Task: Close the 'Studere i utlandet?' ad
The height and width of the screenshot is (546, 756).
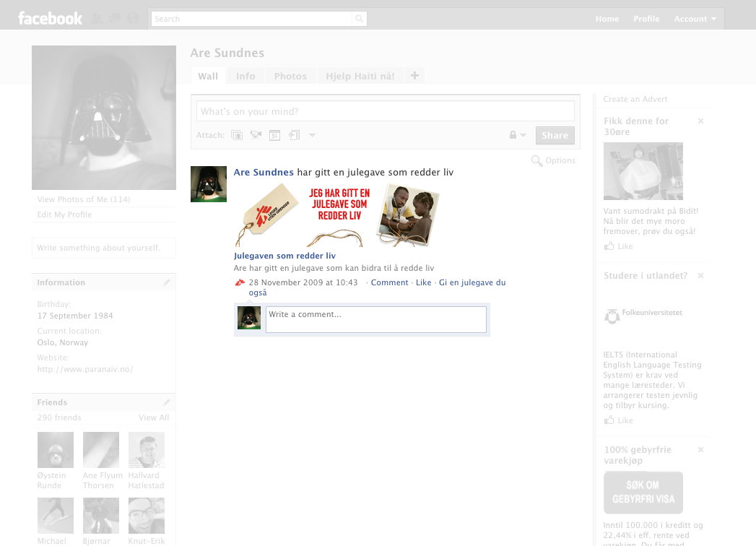Action: click(x=700, y=275)
